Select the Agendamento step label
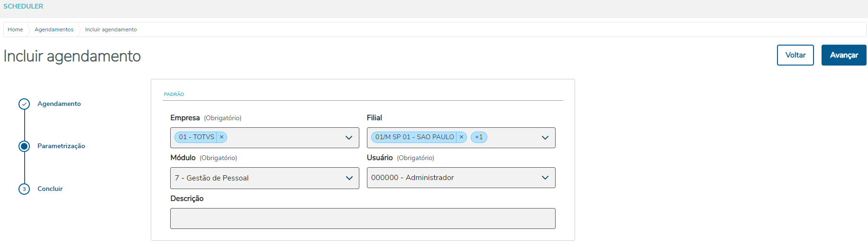This screenshot has width=868, height=247. pos(59,104)
